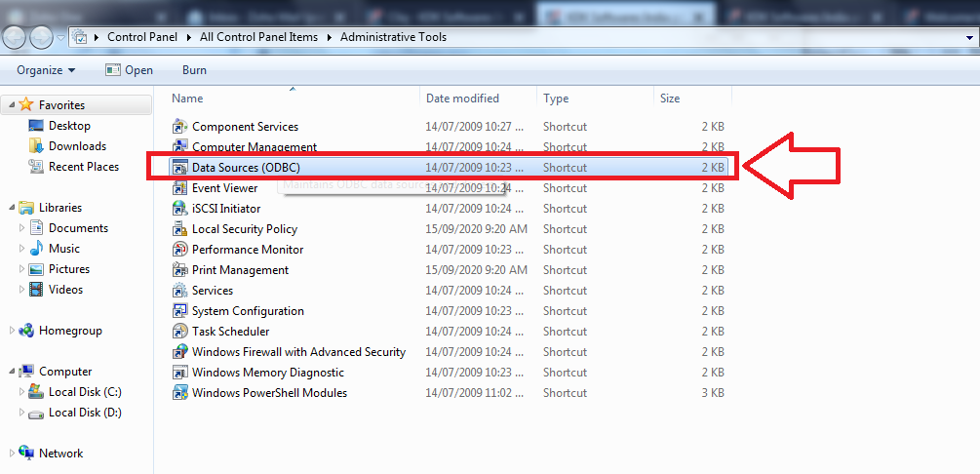Sort by the Name column header
Viewport: 980px width, 474px height.
tap(294, 99)
